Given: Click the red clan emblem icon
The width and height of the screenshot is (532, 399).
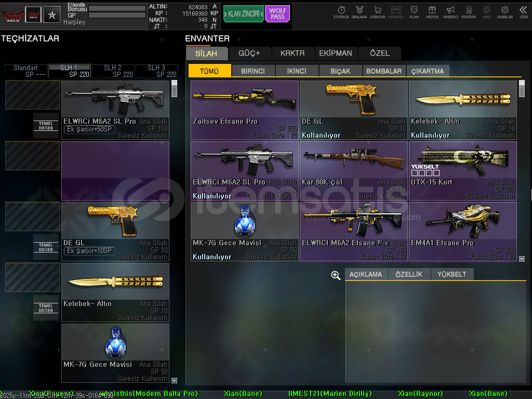Looking at the screenshot, I should (33, 15).
